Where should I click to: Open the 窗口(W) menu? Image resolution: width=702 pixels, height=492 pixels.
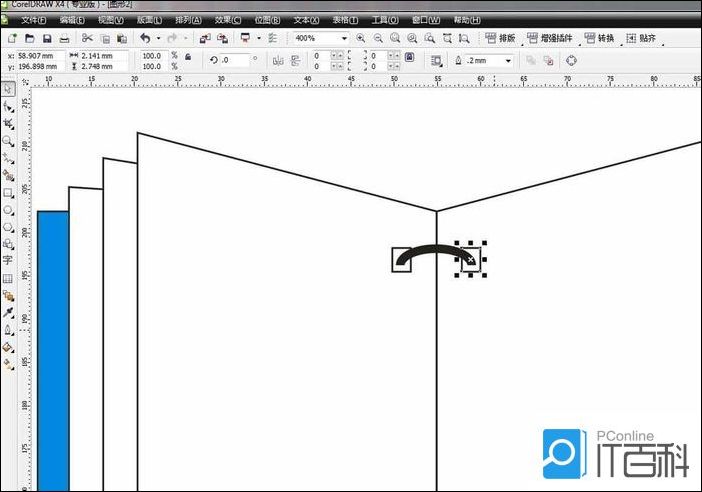[426, 20]
